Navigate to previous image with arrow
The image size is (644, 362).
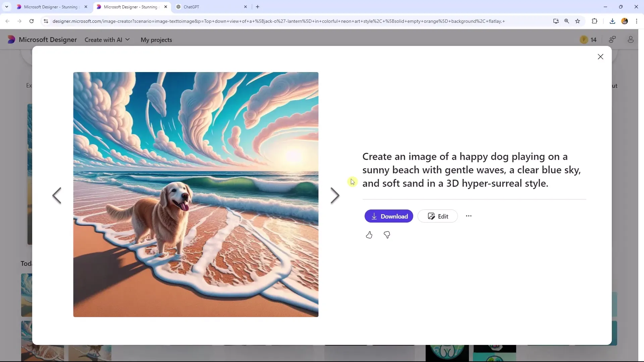[57, 195]
